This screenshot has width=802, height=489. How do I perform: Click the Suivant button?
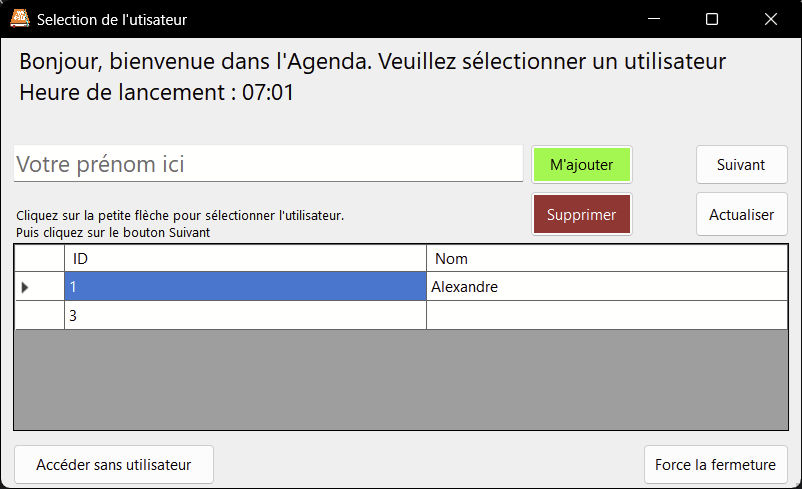point(741,165)
